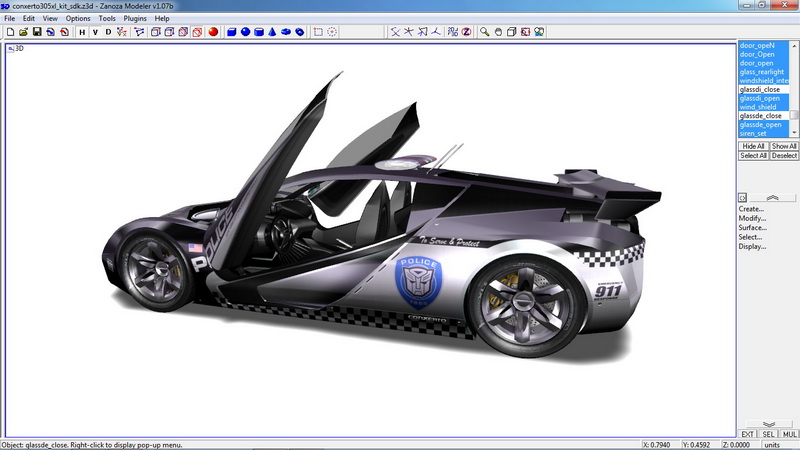The height and width of the screenshot is (450, 800).
Task: Select the first blue wireframe cube level icon
Action: [156, 32]
